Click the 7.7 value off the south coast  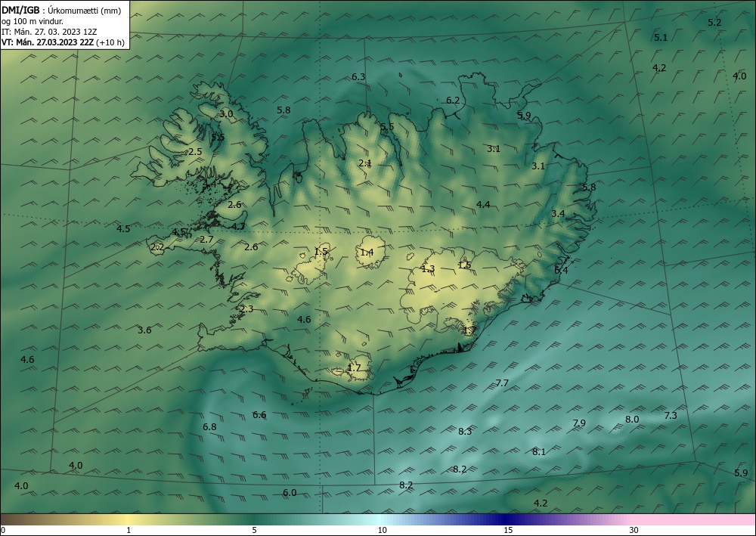pyautogui.click(x=502, y=383)
